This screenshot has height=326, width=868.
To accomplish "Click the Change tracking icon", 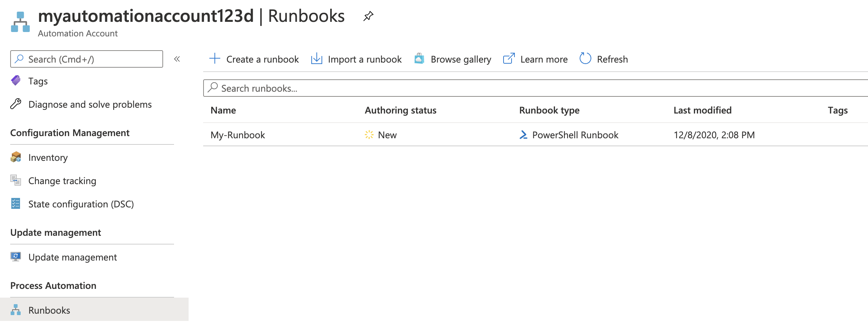I will [x=16, y=180].
